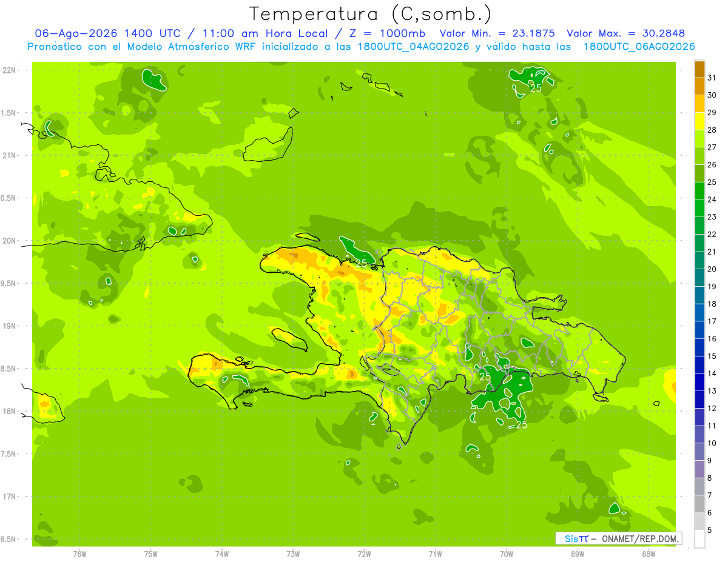Pick the yellow legend band between 28 and 29
This screenshot has width=728, height=562.
point(699,121)
